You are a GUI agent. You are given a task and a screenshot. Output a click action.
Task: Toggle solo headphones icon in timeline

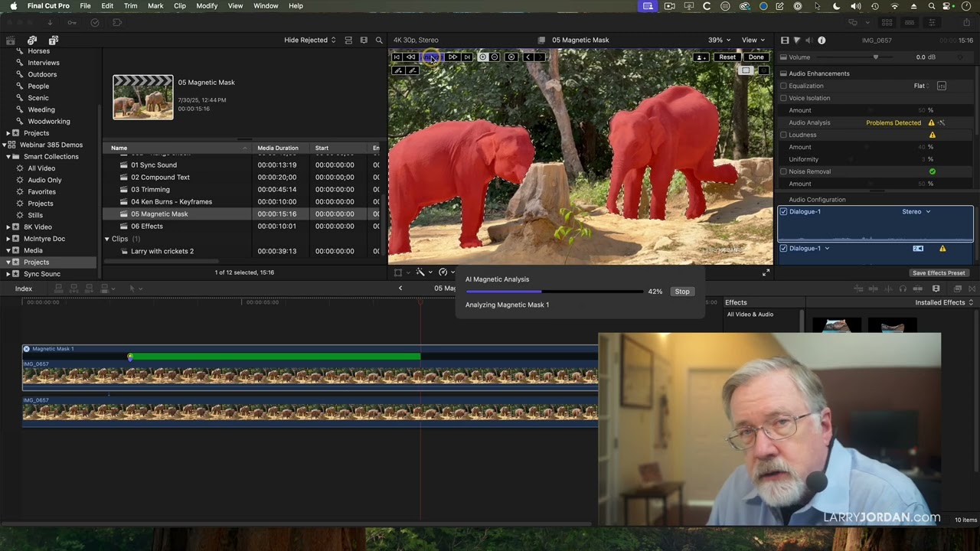tap(903, 289)
